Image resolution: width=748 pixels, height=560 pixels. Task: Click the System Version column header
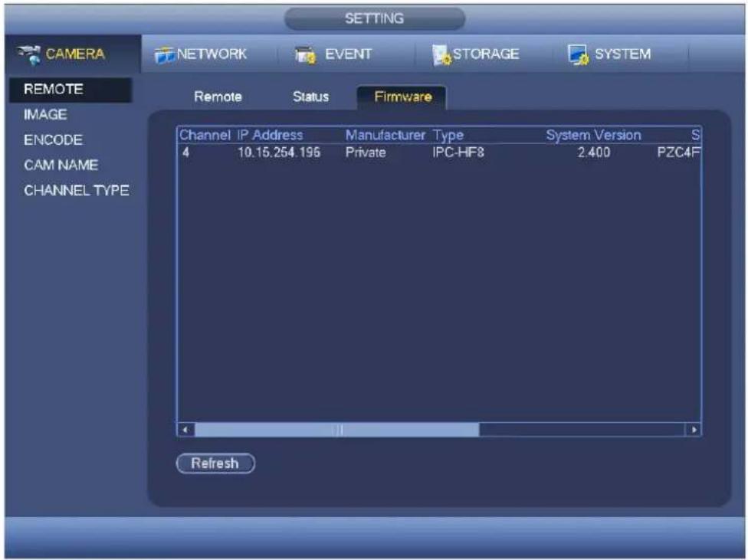coord(593,136)
